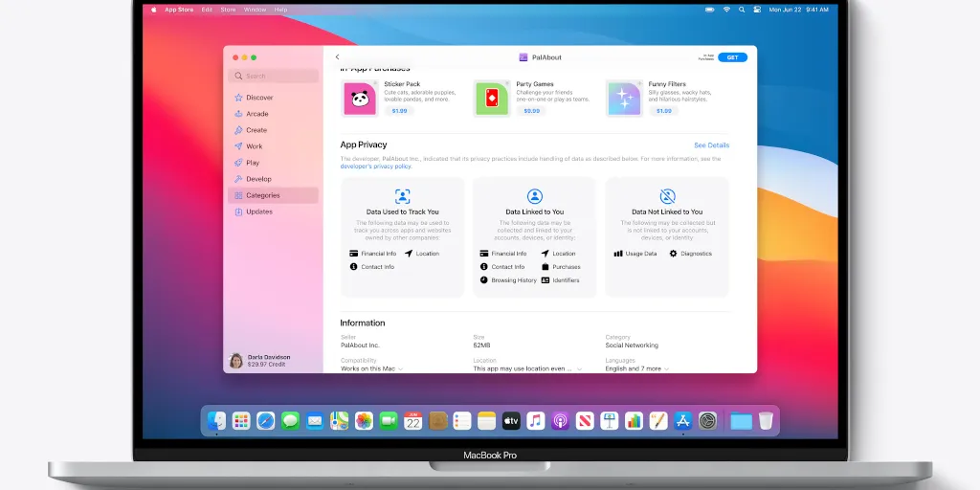Click the App Store search field
Screen dimensions: 980x490
tap(273, 76)
